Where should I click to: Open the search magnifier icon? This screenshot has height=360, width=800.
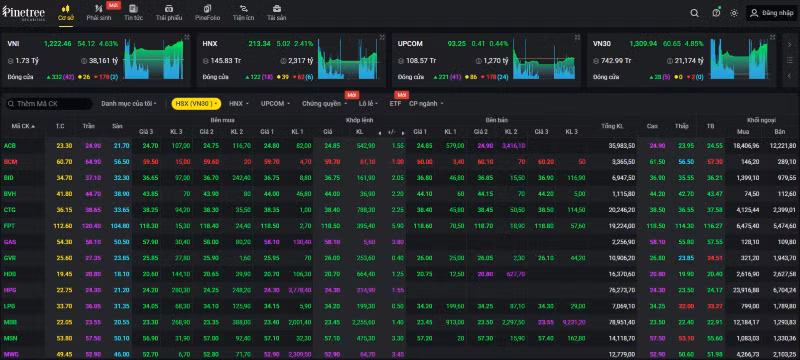pos(694,13)
